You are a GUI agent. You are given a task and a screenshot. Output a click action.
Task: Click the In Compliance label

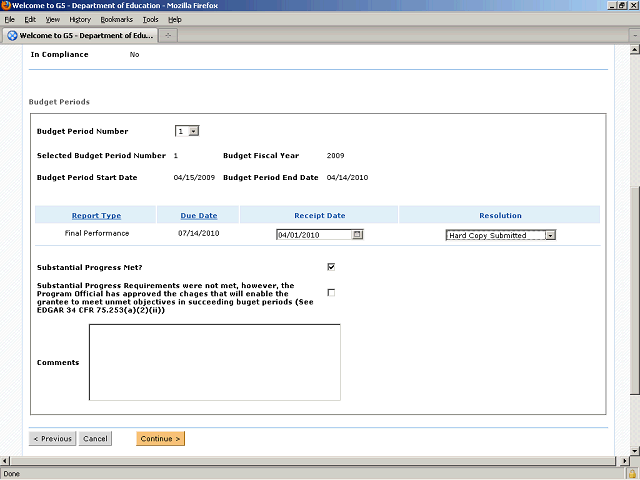60,54
